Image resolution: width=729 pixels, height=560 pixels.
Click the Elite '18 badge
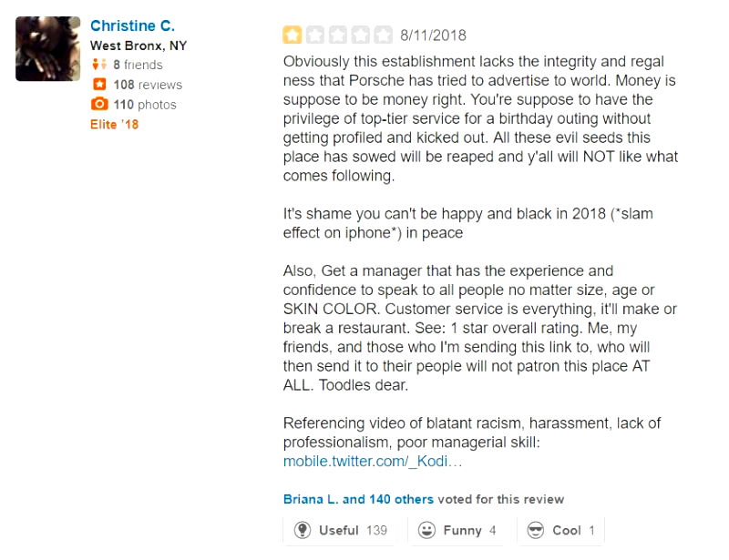pos(114,125)
